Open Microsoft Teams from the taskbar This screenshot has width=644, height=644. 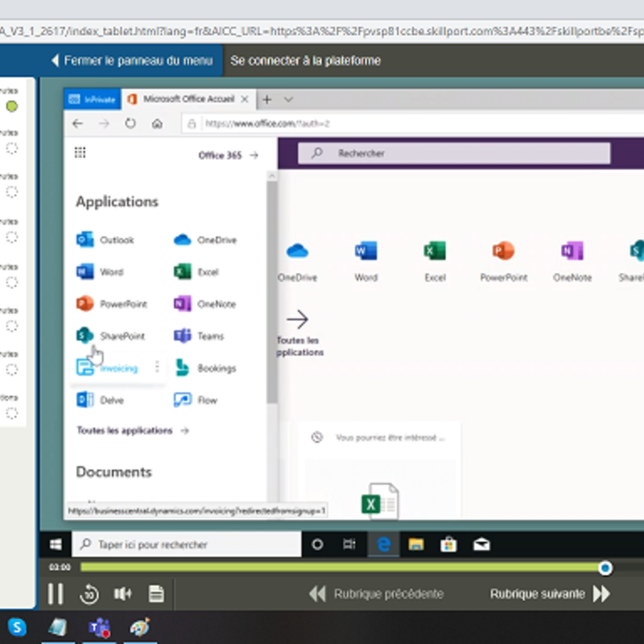coord(99,628)
